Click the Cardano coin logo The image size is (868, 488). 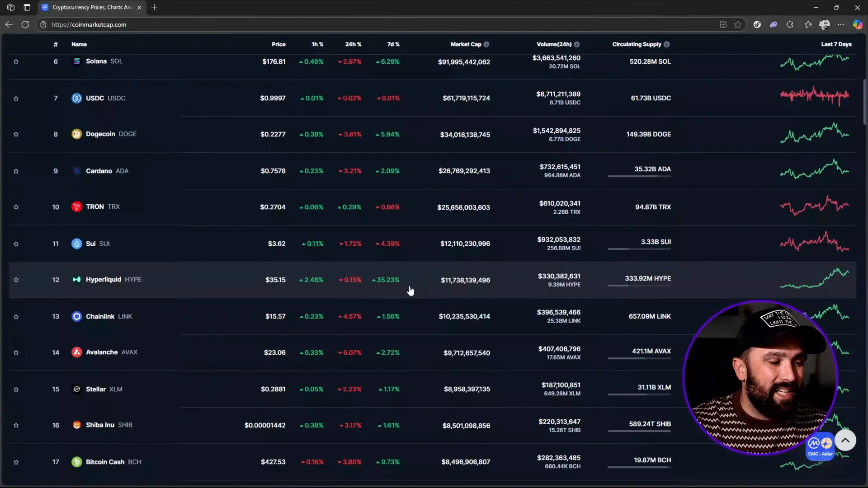point(77,171)
